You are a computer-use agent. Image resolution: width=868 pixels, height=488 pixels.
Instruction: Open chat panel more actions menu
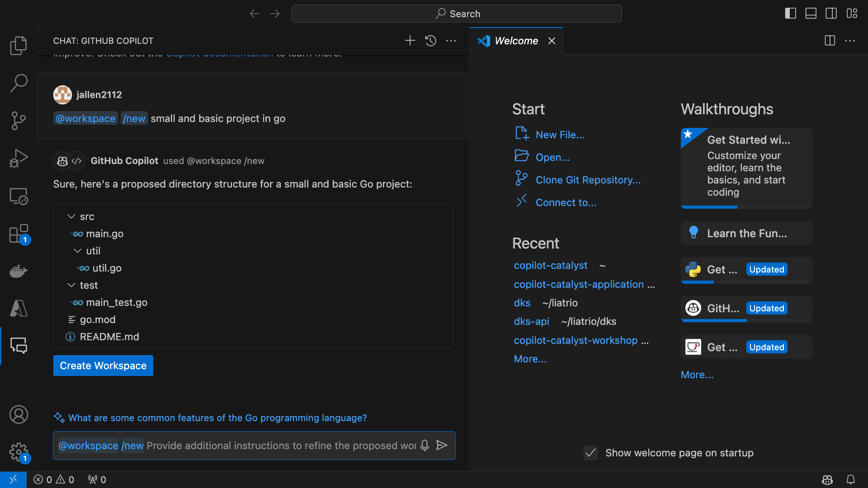pyautogui.click(x=451, y=41)
